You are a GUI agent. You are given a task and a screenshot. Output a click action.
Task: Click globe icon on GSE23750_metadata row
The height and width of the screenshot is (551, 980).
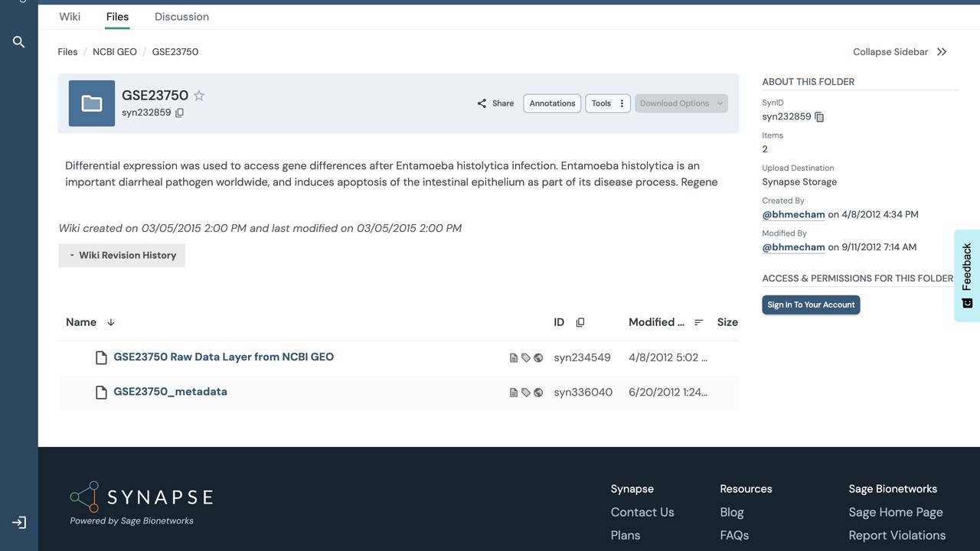click(538, 393)
